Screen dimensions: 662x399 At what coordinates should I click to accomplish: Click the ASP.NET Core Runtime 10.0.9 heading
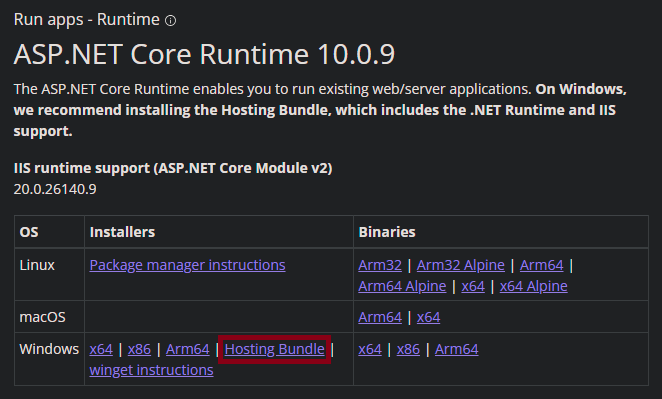click(204, 54)
